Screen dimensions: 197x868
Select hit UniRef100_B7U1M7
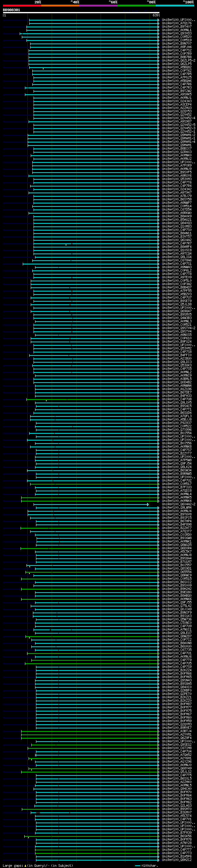coord(176,562)
